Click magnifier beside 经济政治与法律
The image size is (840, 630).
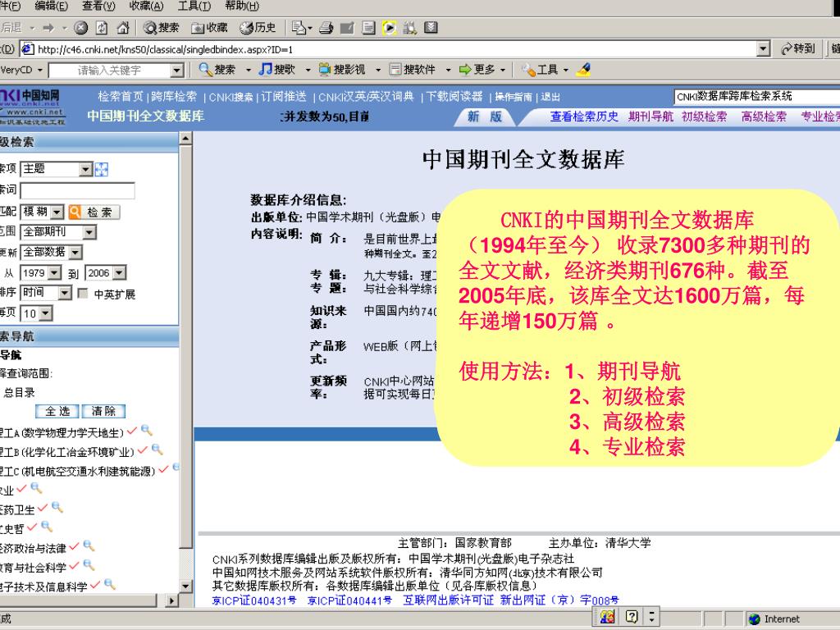point(89,546)
